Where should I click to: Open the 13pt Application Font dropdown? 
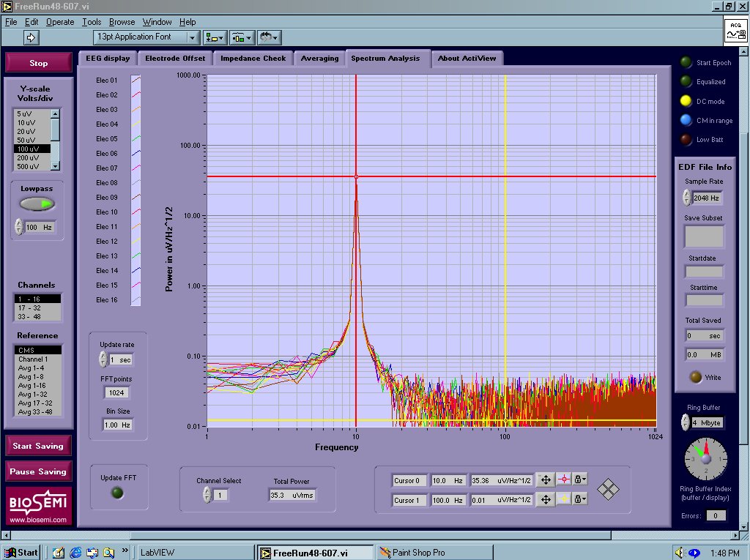coord(146,37)
